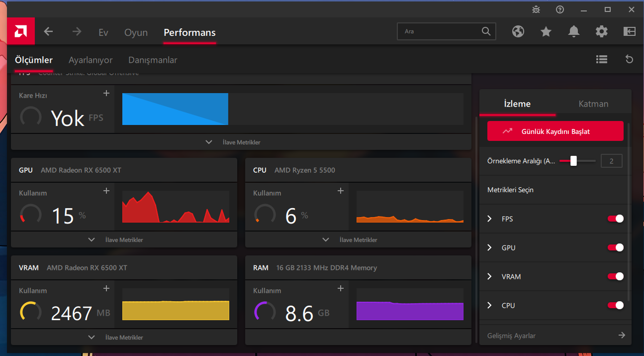Click the search magnifier icon
This screenshot has height=356, width=644.
click(x=486, y=31)
